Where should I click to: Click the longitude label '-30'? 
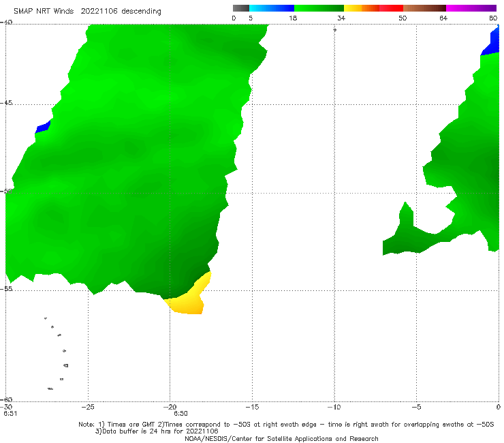pos(6,407)
